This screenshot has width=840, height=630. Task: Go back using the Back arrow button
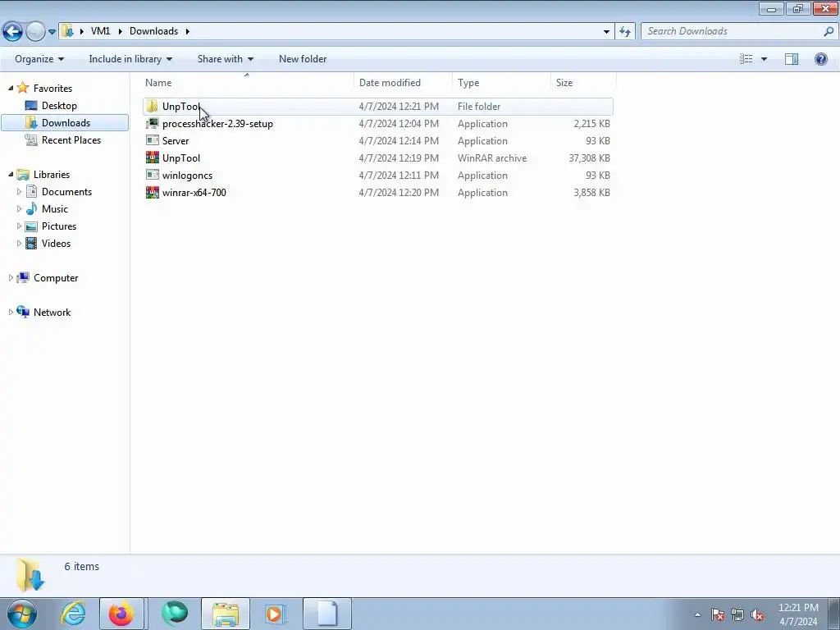pyautogui.click(x=13, y=32)
